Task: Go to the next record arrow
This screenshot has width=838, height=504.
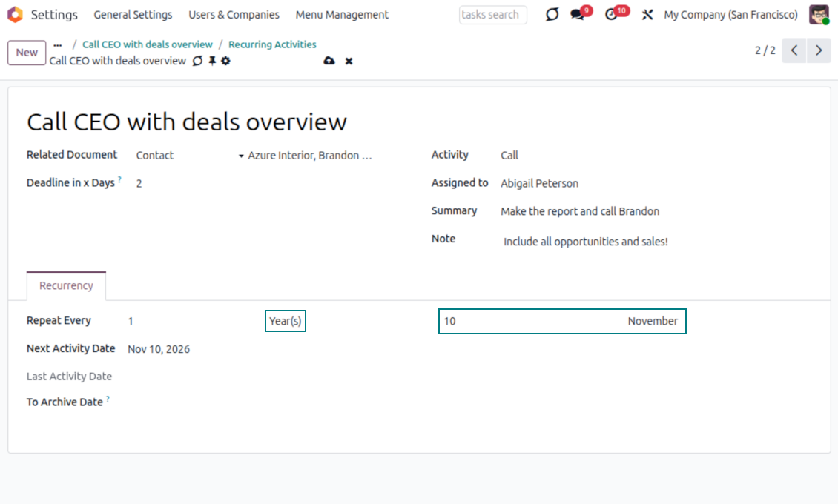Action: [819, 50]
